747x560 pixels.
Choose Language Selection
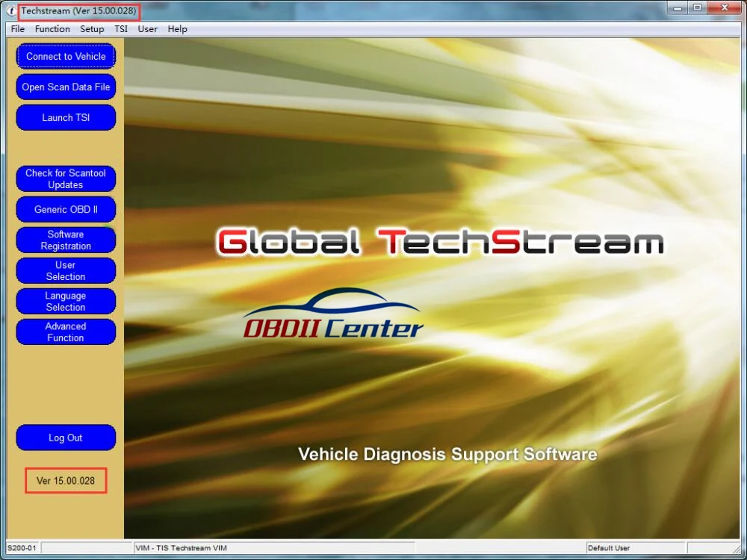tap(66, 302)
